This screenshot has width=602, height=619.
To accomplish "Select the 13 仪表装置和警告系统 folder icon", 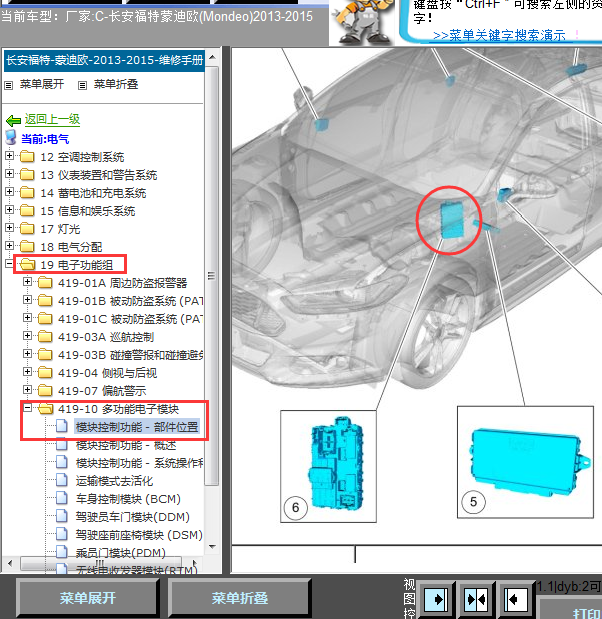I will (x=27, y=174).
